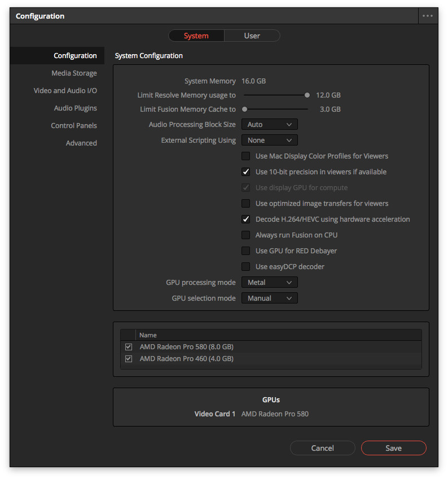Open GPU processing mode dropdown
Viewport: 448px width, 479px height.
coord(270,282)
